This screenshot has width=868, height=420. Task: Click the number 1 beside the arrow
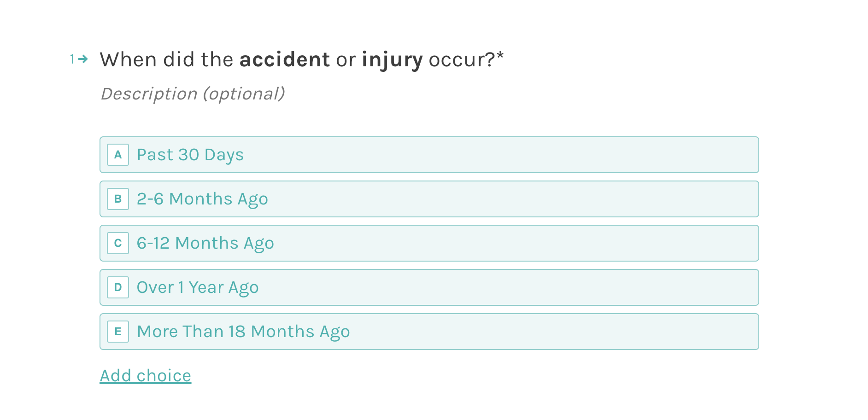pos(72,59)
